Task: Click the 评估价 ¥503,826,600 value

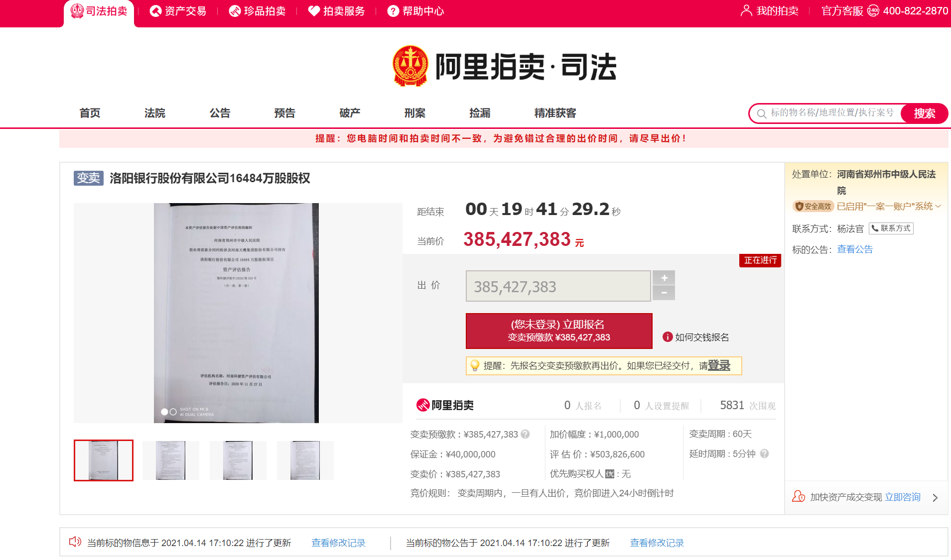Action: point(617,454)
